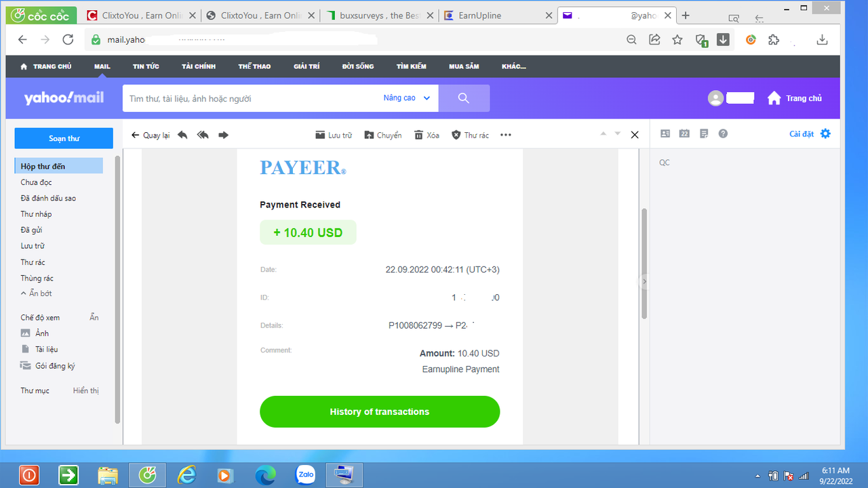Collapse the right side panel arrow
Viewport: 868px width, 488px height.
point(644,281)
